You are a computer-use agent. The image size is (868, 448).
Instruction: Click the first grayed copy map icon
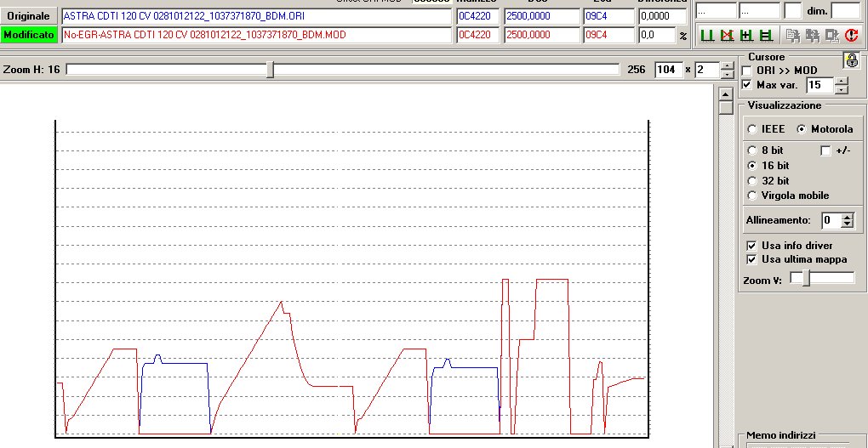[791, 36]
